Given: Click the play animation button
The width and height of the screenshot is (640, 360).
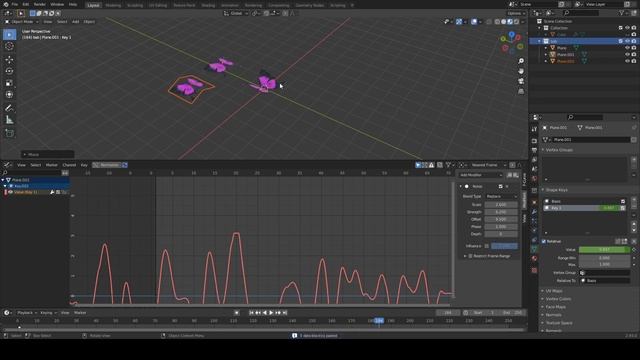Looking at the screenshot, I should point(271,313).
